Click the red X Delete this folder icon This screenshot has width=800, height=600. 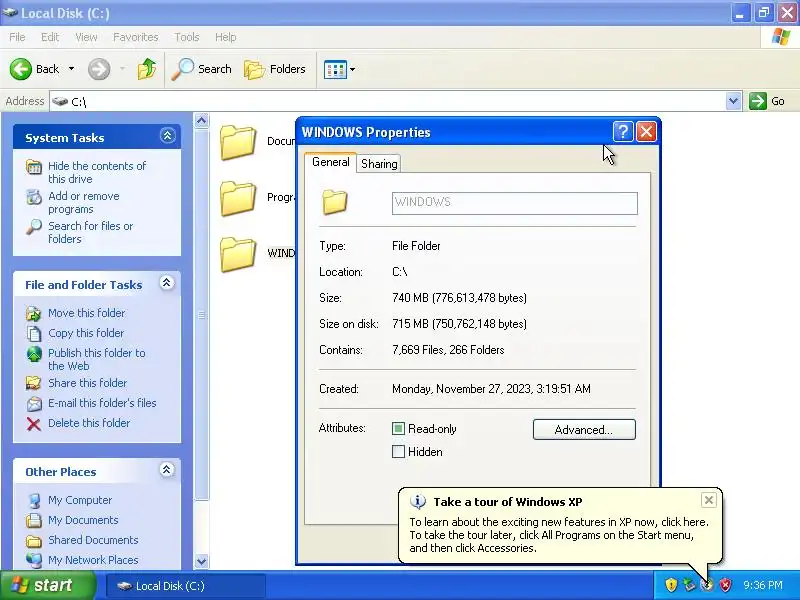click(34, 424)
